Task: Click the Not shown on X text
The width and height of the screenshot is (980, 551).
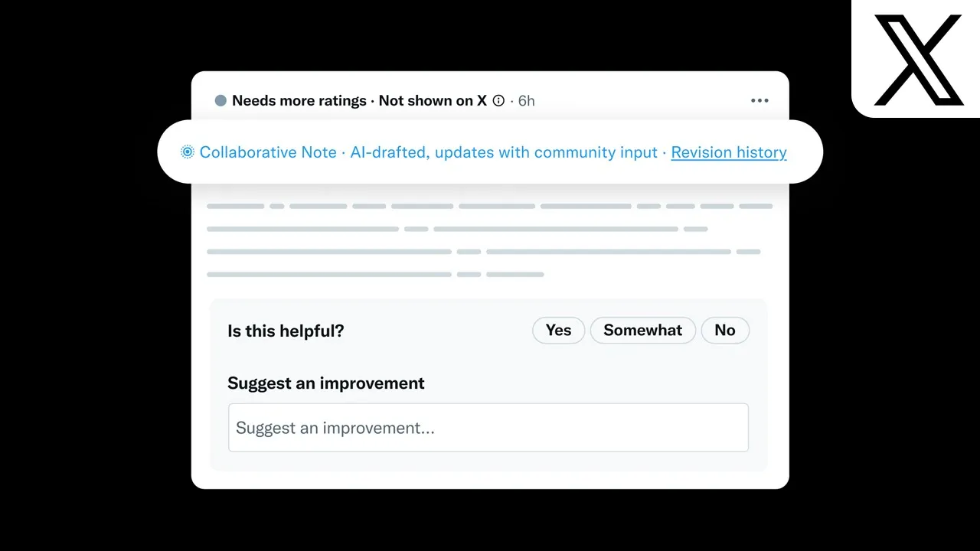Action: click(x=433, y=100)
